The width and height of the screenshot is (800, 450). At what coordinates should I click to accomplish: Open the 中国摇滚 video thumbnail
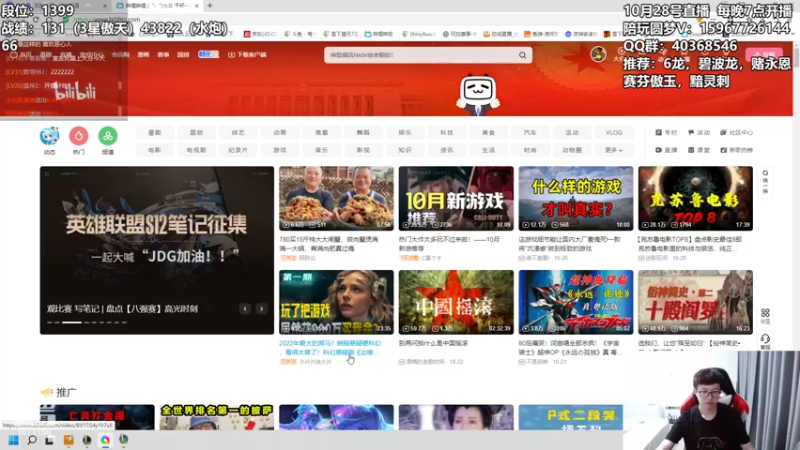coord(456,303)
